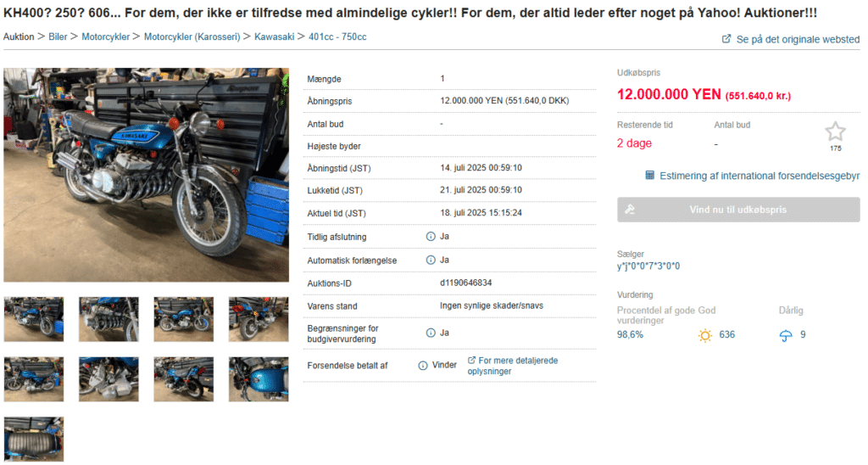Image resolution: width=868 pixels, height=465 pixels.
Task: Open For mere detaljerede oplysninger link
Action: point(513,366)
